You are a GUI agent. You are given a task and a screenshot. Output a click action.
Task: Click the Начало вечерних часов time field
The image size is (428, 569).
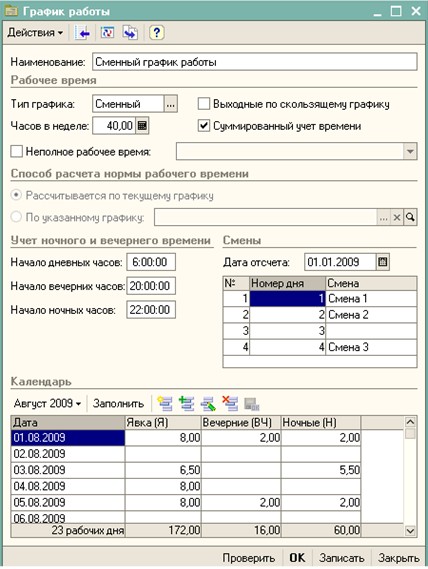pos(151,286)
